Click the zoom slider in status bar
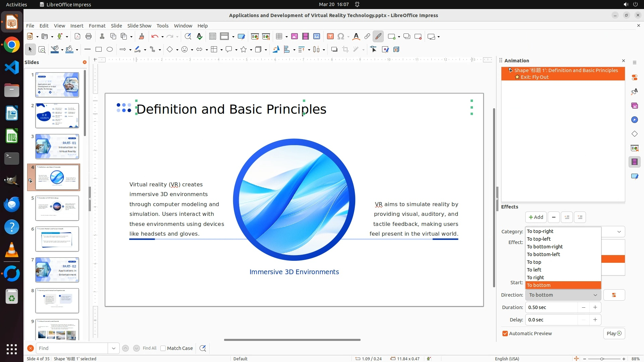Image resolution: width=644 pixels, height=362 pixels. [602, 359]
